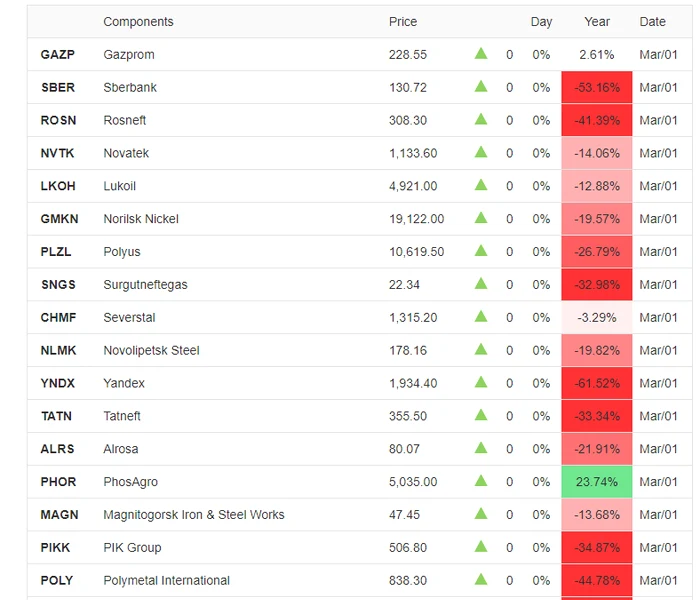Click the up arrow for Tatneft
The image size is (700, 600).
481,415
